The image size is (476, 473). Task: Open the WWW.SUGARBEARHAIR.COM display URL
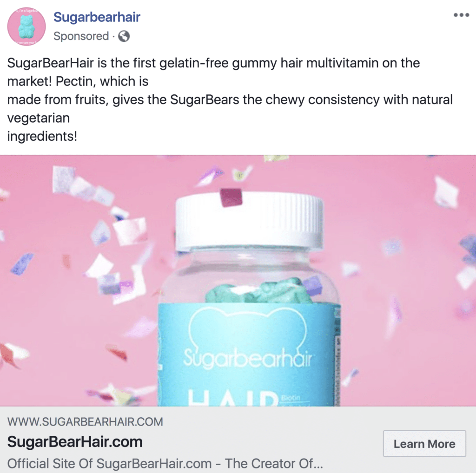(86, 422)
